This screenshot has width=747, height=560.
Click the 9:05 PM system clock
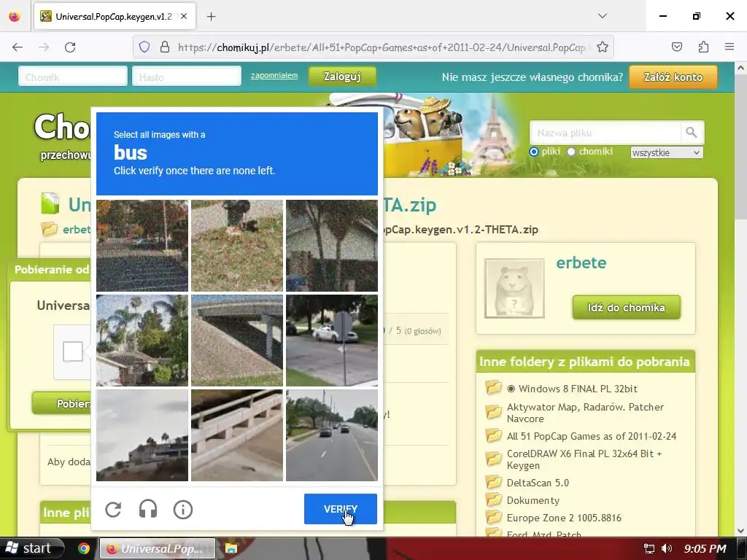[x=705, y=548]
